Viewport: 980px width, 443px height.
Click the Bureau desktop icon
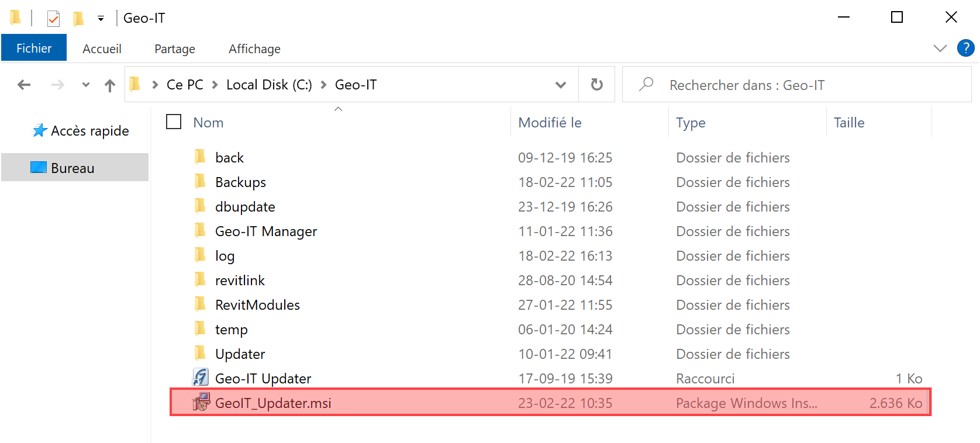(39, 168)
